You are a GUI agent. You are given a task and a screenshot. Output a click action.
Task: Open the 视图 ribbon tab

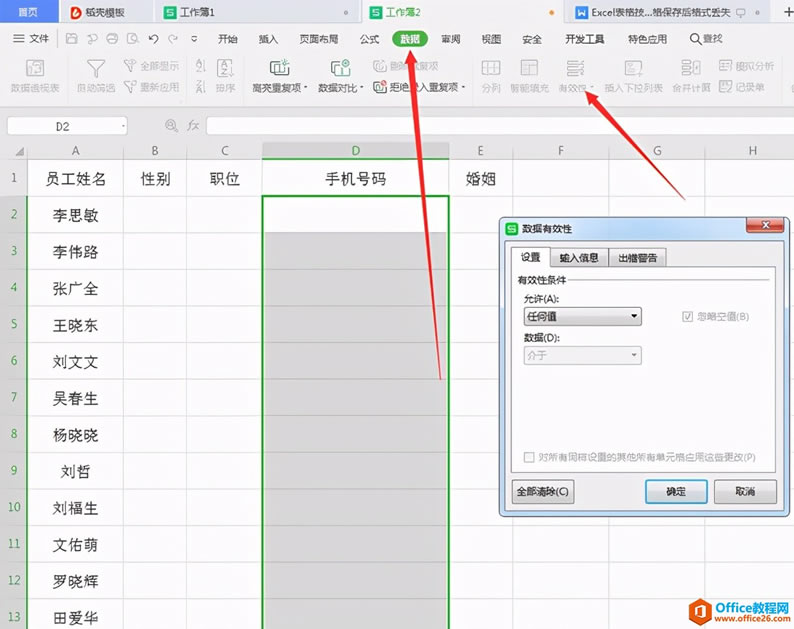[491, 39]
